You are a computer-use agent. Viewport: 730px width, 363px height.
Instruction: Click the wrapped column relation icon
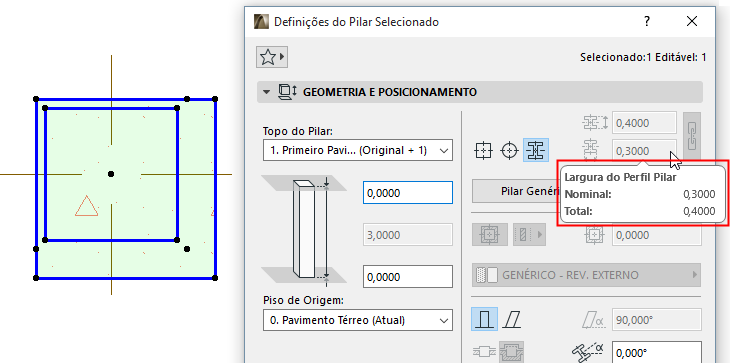click(512, 352)
